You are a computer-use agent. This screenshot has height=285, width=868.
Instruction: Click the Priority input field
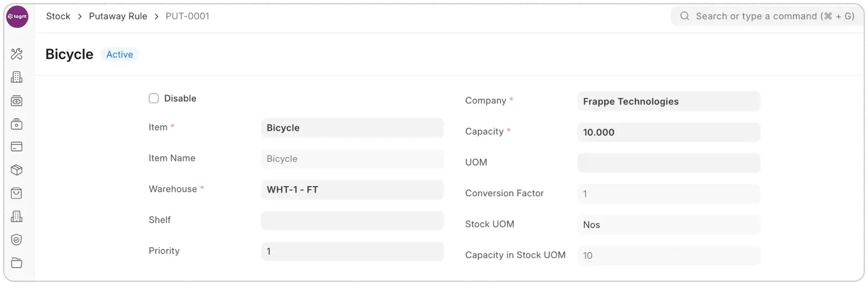point(352,252)
